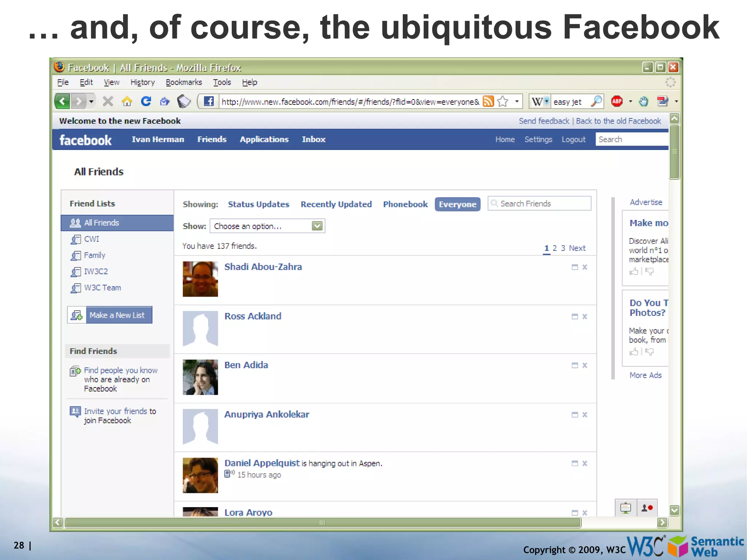Click the Wikipedia search engine icon
Image resolution: width=747 pixels, height=560 pixels.
pyautogui.click(x=537, y=101)
